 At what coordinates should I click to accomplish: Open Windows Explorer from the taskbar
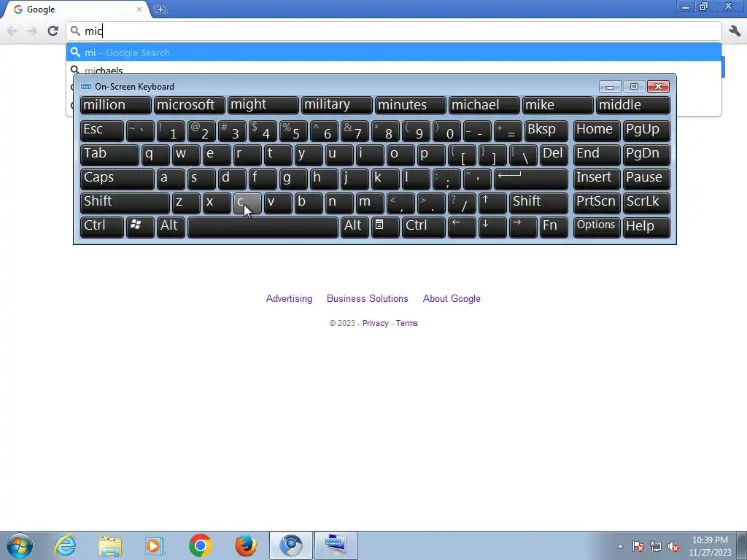tap(110, 545)
